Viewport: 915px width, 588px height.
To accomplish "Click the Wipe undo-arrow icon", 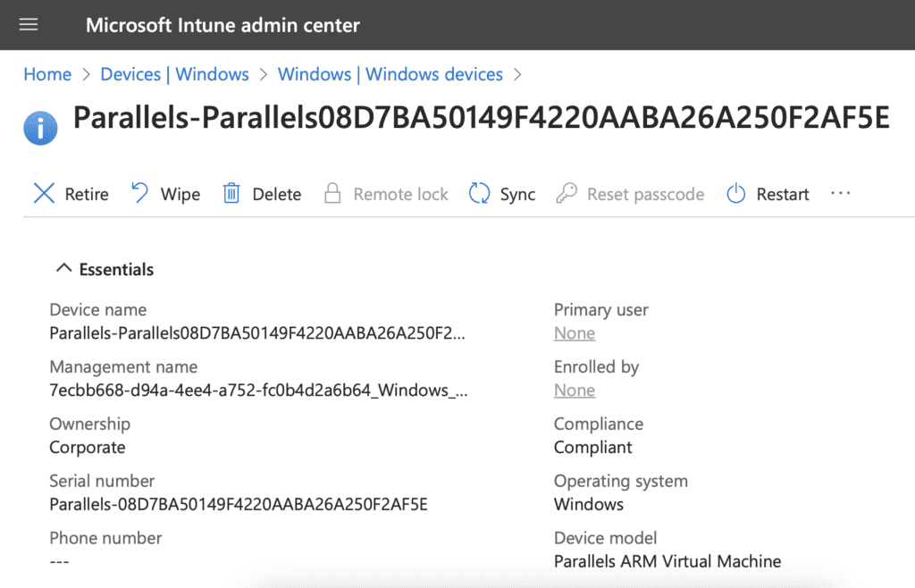I will 140,193.
